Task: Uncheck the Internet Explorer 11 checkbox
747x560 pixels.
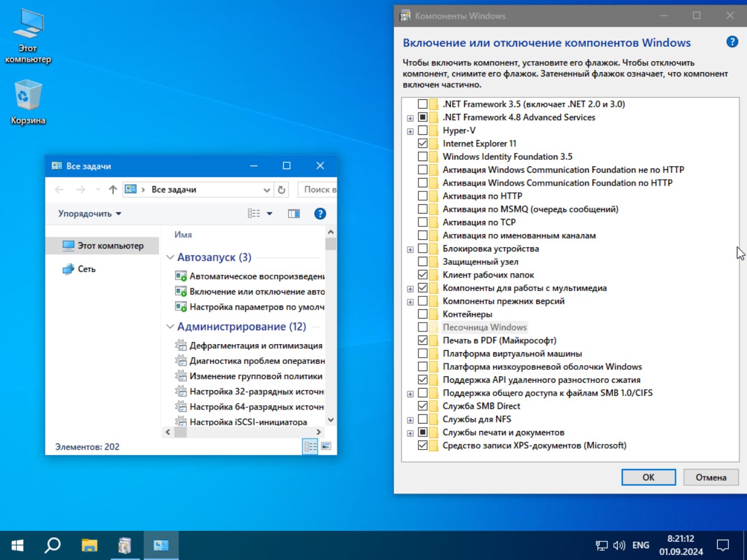Action: [423, 143]
